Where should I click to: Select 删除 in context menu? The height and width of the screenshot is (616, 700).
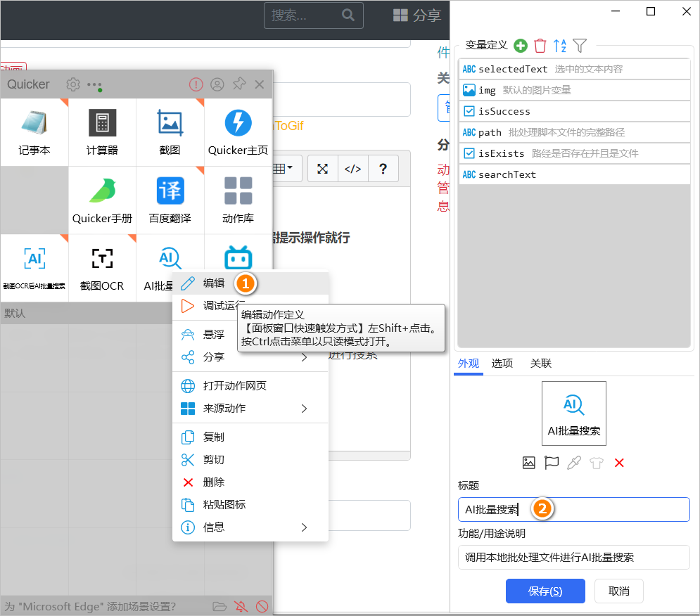pos(250,482)
